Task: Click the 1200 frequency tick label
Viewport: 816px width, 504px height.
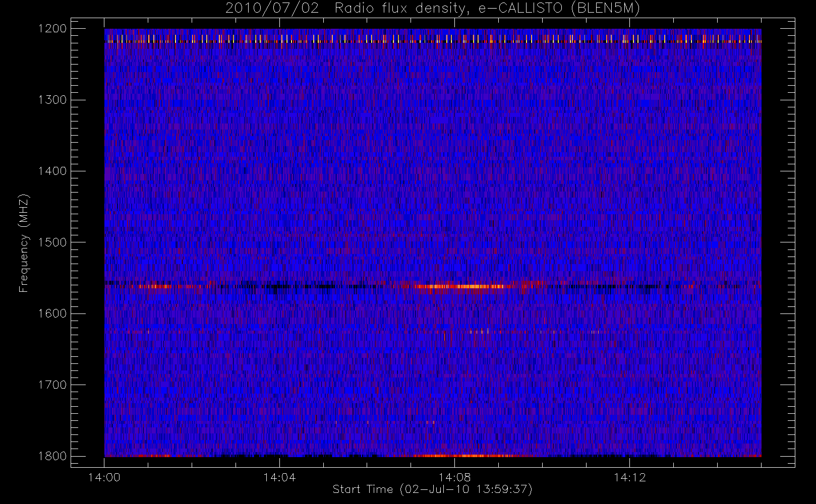Action: [52, 29]
